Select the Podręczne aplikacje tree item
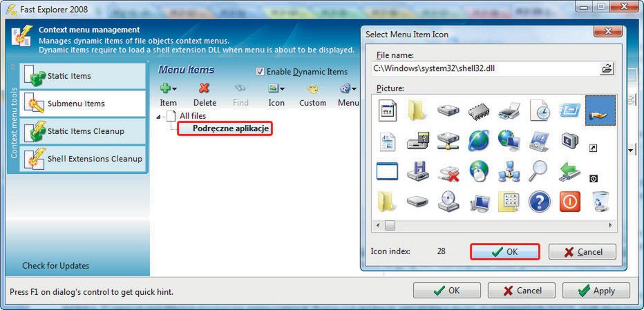The width and height of the screenshot is (644, 310). [x=230, y=129]
